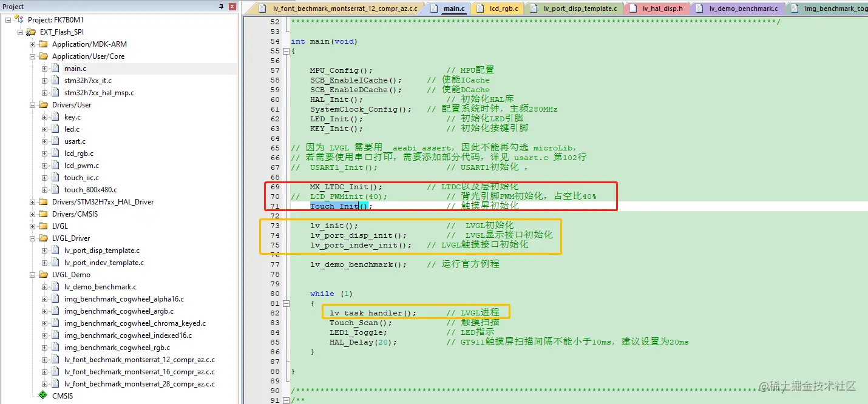Viewport: 868px width, 404px height.
Task: Click the folder icon of Application/MDK-ARM
Action: (43, 44)
